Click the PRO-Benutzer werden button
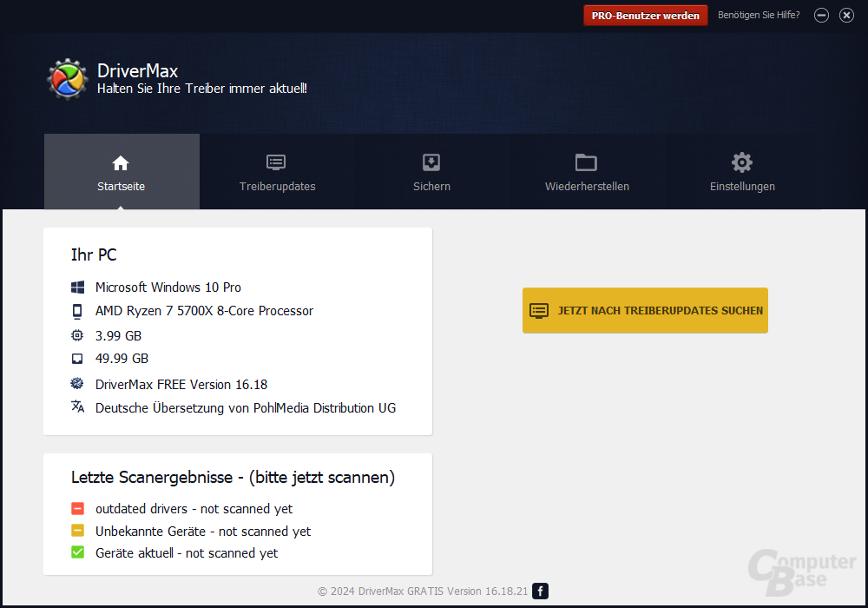The image size is (868, 608). point(645,15)
